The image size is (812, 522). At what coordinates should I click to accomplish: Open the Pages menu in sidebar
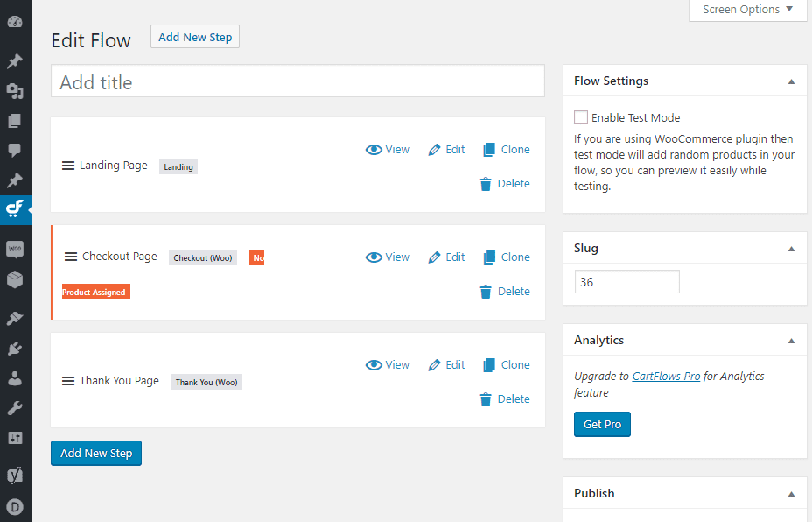(x=15, y=120)
